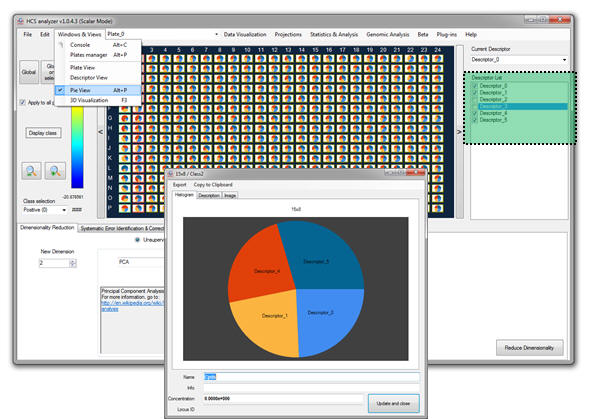Switch to the Image tab in dialog

click(230, 196)
